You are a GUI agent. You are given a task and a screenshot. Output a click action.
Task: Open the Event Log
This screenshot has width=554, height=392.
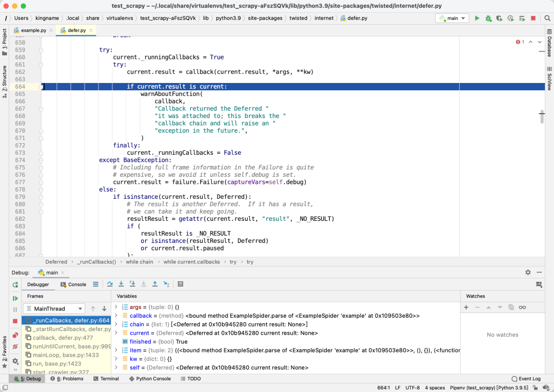pos(526,379)
